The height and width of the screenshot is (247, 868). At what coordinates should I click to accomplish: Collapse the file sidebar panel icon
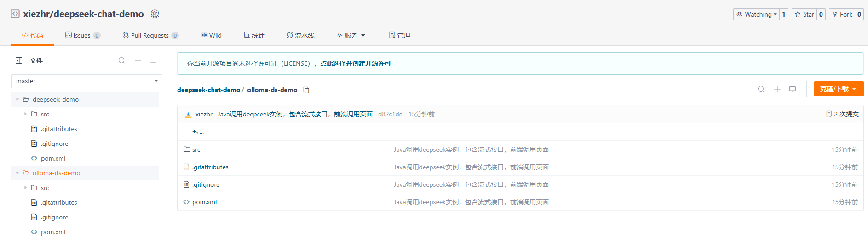click(19, 61)
